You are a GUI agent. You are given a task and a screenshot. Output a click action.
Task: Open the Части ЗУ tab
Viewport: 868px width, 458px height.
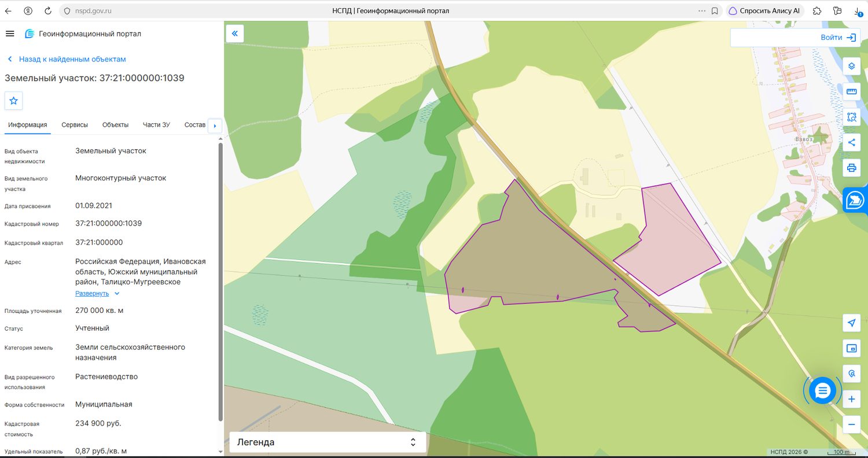click(x=156, y=125)
